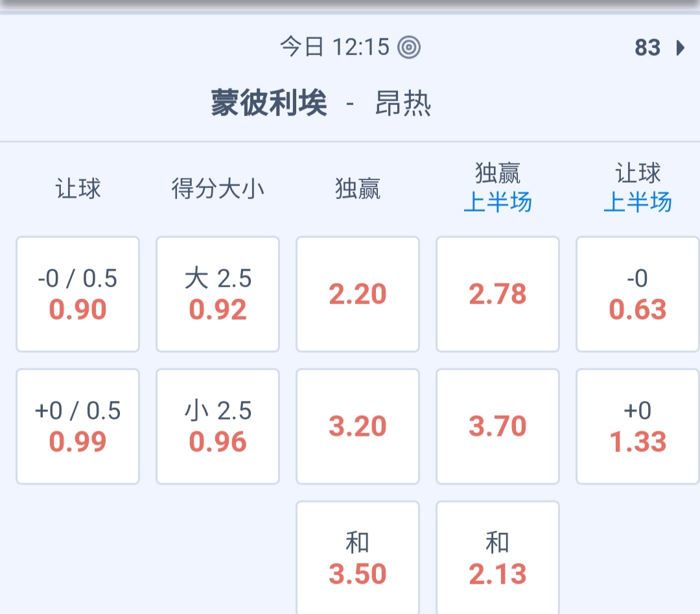700x614 pixels.
Task: Tap the 让球 上半场 column header
Action: point(638,188)
